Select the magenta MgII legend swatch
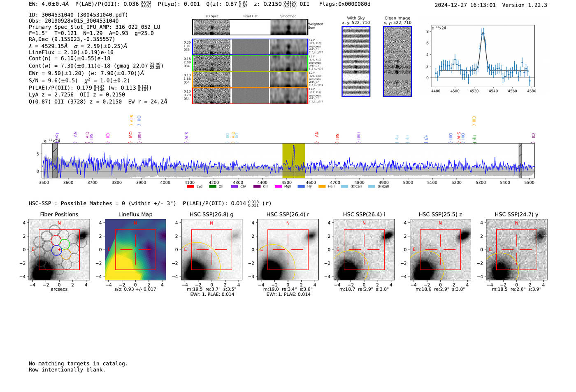 (x=278, y=186)
